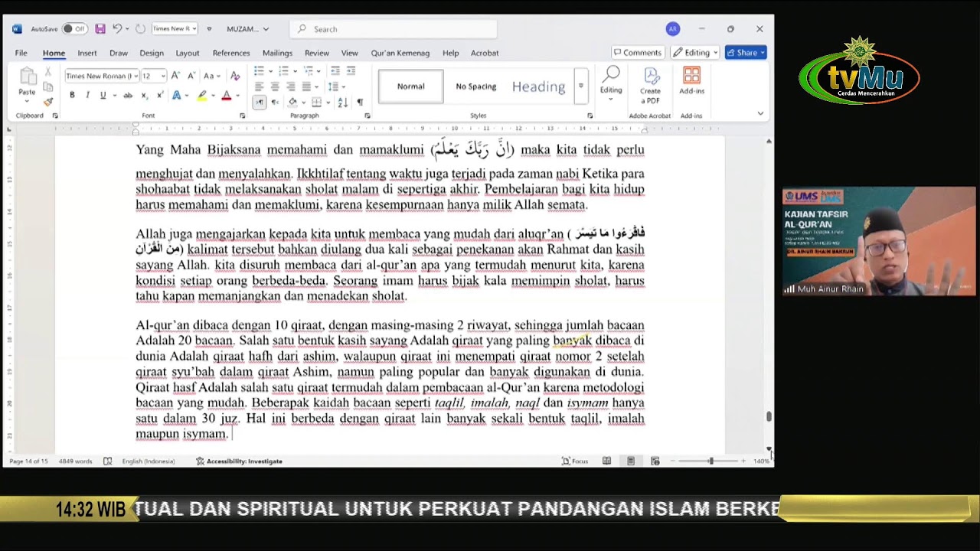The height and width of the screenshot is (551, 980).
Task: Toggle superscript formatting
Action: [159, 96]
